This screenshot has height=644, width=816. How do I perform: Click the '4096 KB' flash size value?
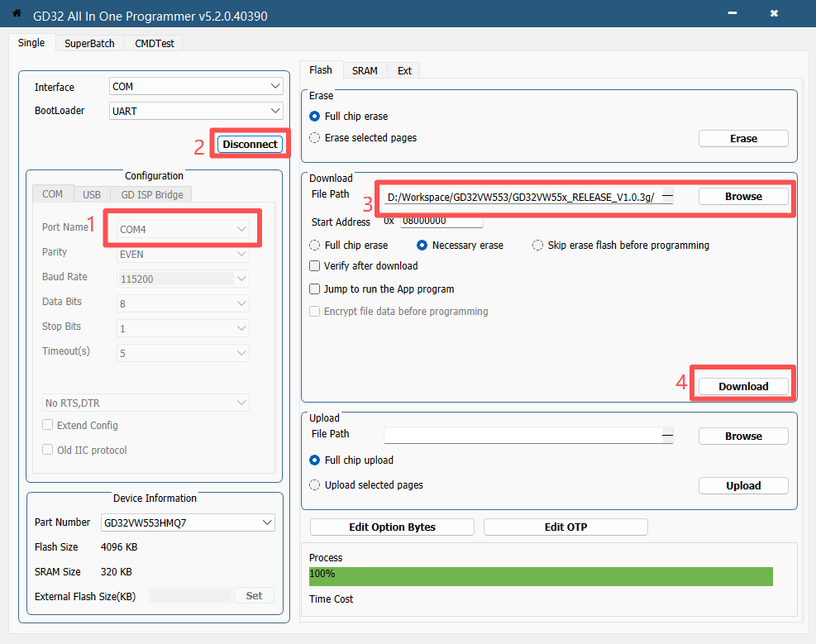point(119,547)
